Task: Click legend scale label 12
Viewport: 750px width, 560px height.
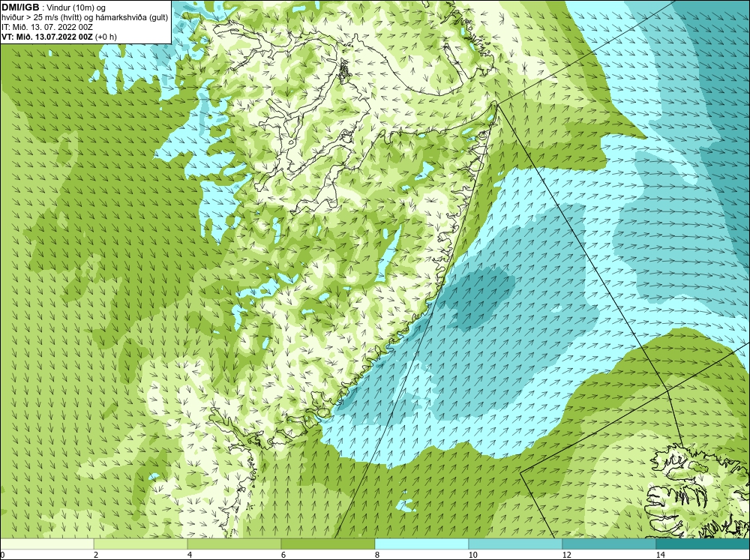Action: click(567, 555)
